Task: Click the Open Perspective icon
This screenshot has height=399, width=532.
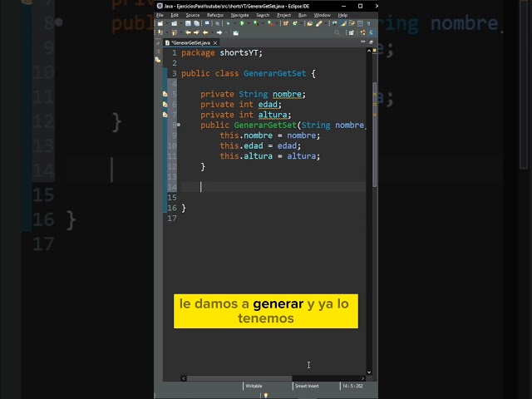Action: (x=351, y=32)
